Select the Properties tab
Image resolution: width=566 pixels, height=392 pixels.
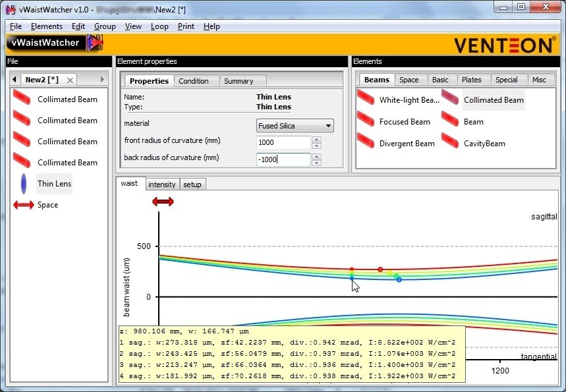click(149, 80)
